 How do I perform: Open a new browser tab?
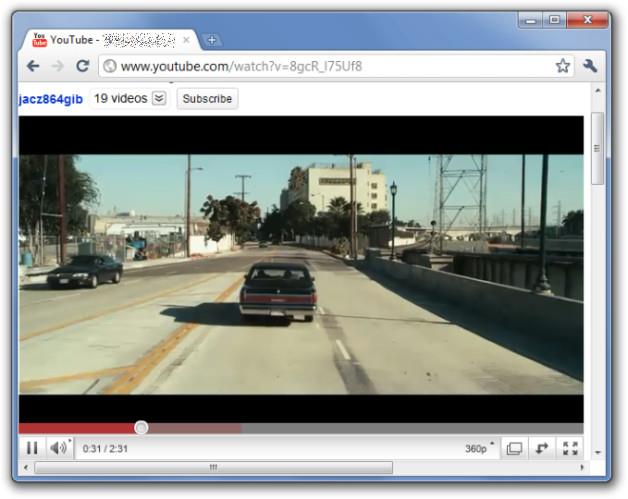tap(211, 40)
